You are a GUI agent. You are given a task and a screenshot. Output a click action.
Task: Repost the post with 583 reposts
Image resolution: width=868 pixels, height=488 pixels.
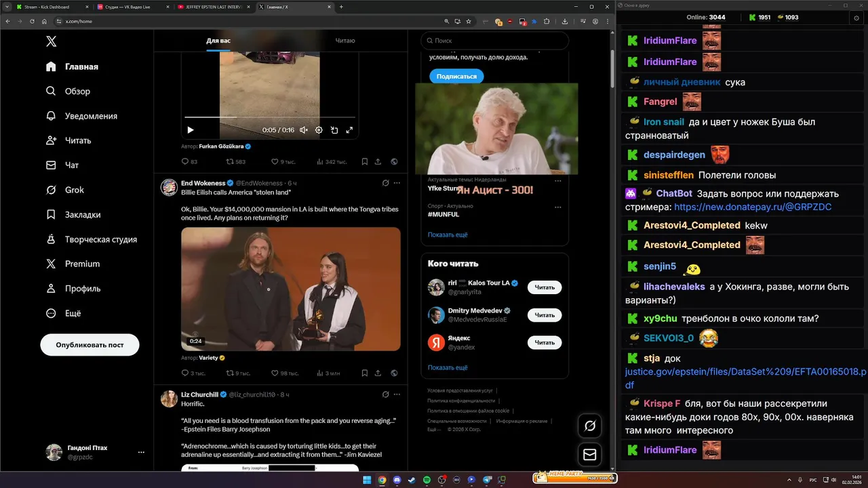pos(235,162)
